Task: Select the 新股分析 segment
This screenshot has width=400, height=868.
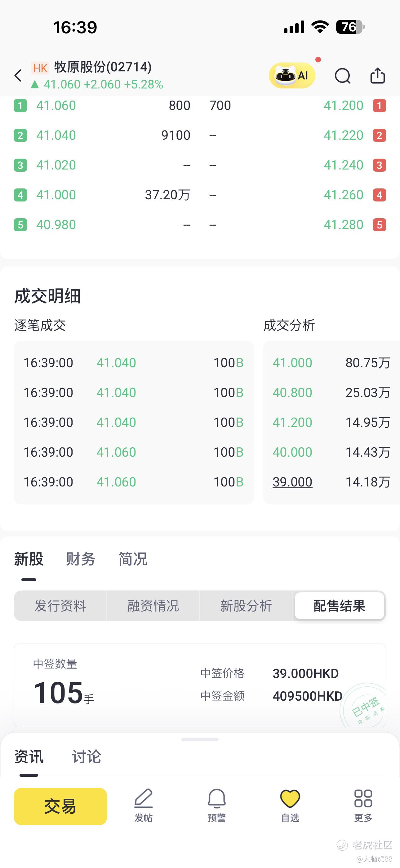Action: coord(246,606)
